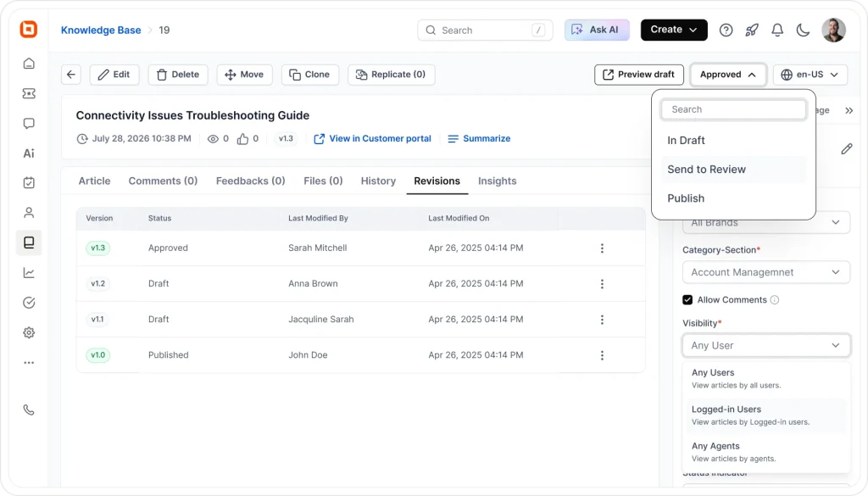The width and height of the screenshot is (868, 496).
Task: Open the en-US language dropdown
Action: (810, 75)
